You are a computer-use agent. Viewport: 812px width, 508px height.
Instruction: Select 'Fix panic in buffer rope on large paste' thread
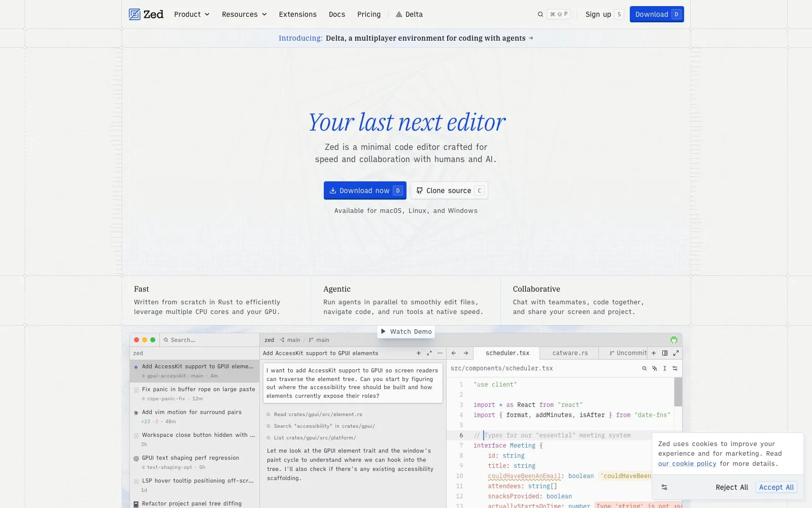[195, 394]
